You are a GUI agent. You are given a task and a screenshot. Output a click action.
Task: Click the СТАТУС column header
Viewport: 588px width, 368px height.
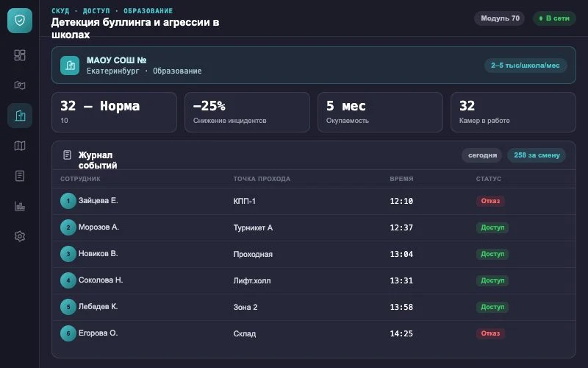coord(488,179)
